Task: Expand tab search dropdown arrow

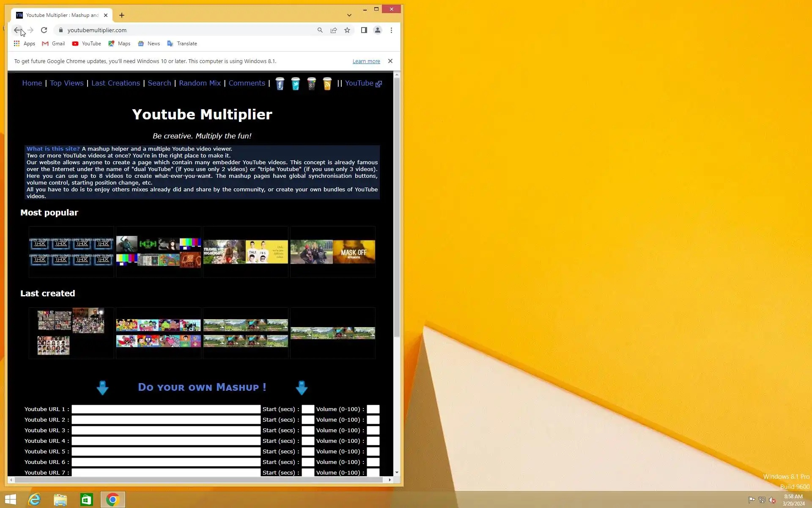Action: click(x=349, y=15)
